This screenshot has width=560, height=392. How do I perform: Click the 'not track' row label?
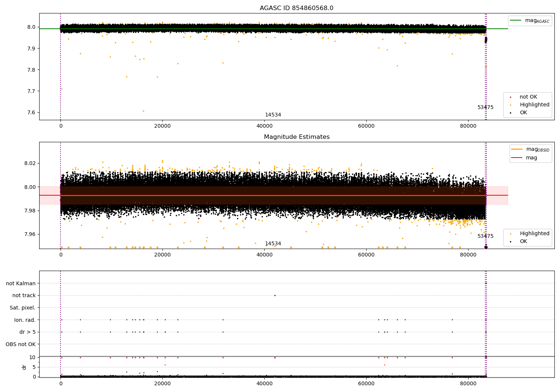24,296
